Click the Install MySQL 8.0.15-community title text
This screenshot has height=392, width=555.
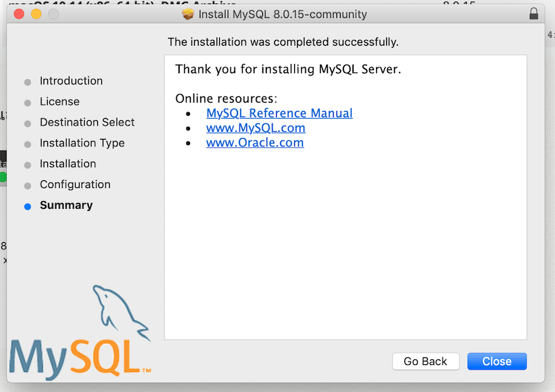click(x=282, y=14)
